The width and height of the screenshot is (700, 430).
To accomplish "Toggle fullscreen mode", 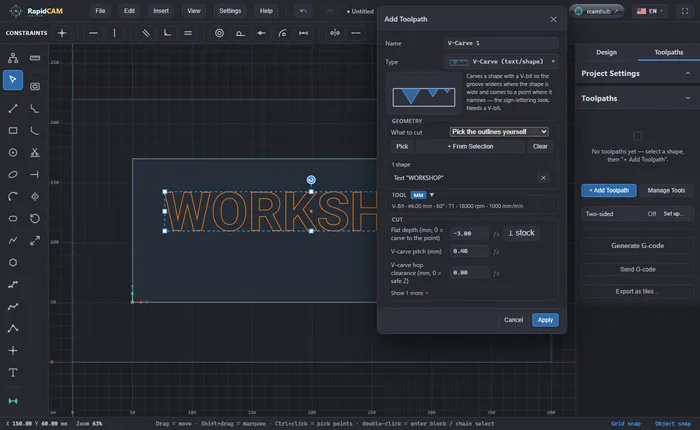I will (x=685, y=11).
